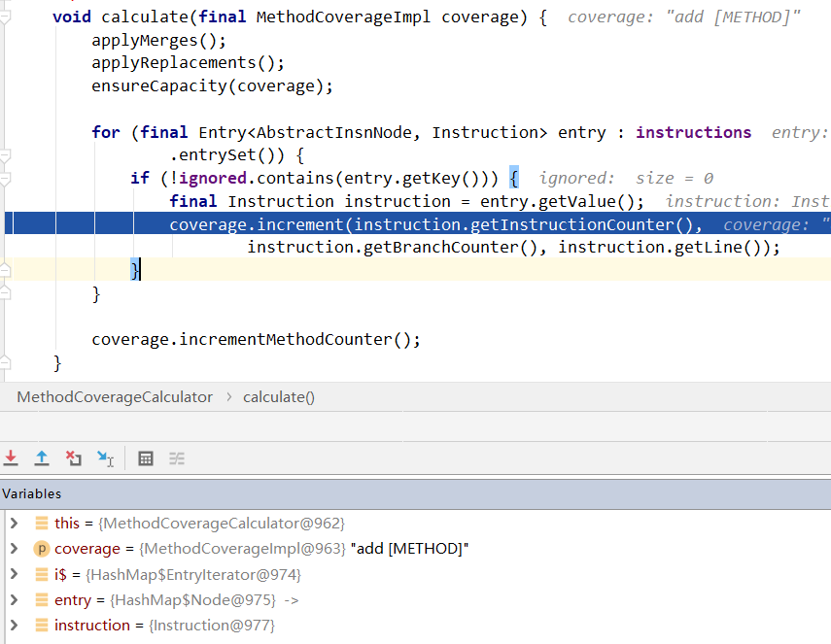Select the Variables panel tab
831x644 pixels.
pyautogui.click(x=32, y=493)
